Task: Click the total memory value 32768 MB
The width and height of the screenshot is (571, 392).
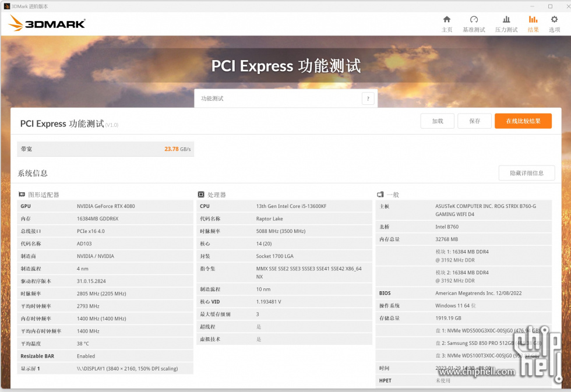Action: click(446, 239)
